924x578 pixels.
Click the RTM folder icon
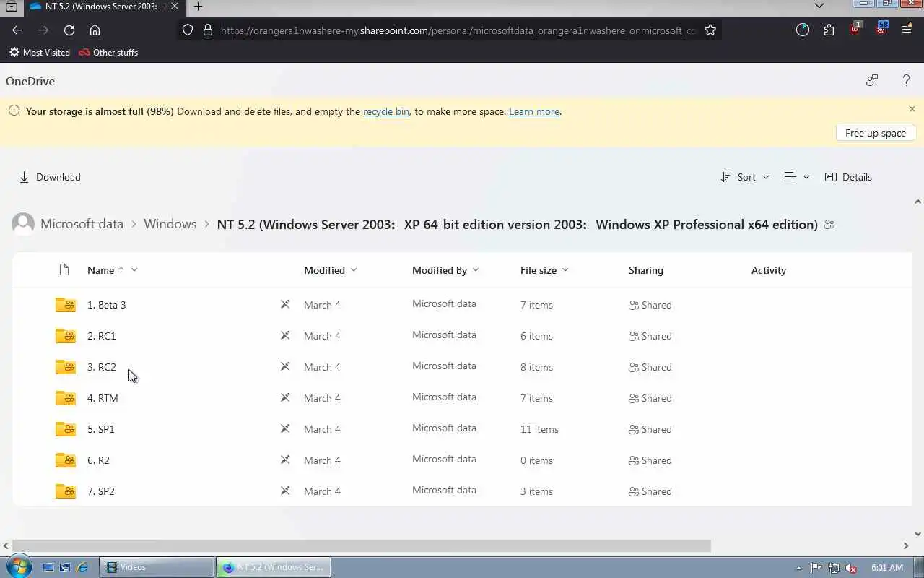pos(66,398)
